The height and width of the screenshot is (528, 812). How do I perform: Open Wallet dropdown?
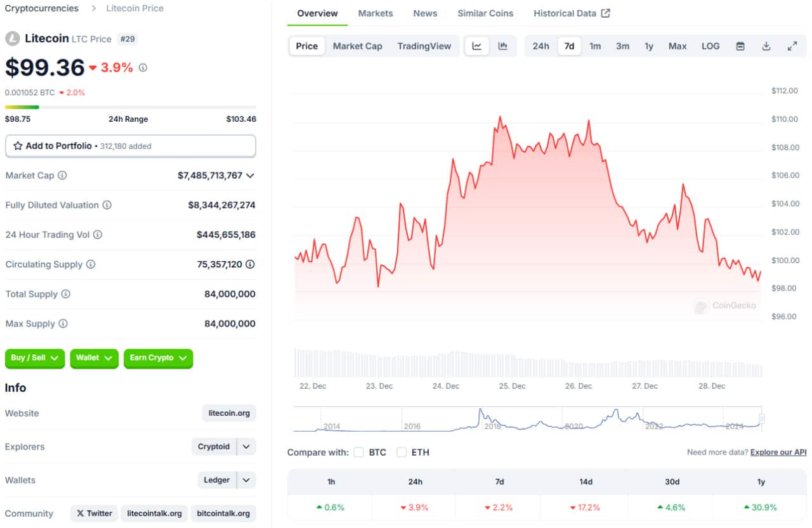click(94, 358)
